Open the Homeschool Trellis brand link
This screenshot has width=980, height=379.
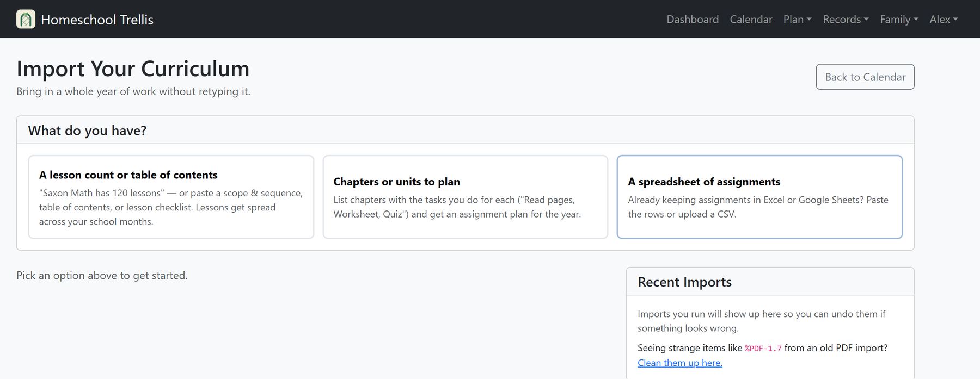coord(85,19)
